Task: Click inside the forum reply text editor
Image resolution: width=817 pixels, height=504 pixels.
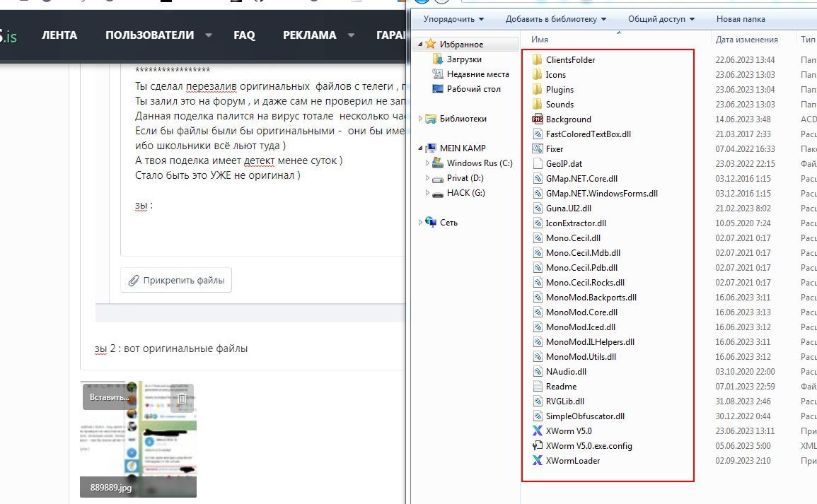Action: coord(263,161)
